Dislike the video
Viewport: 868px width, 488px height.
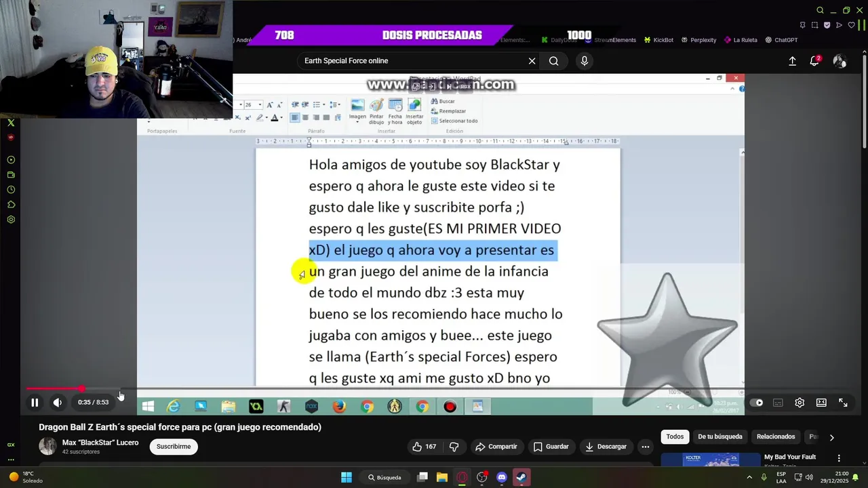pos(454,447)
